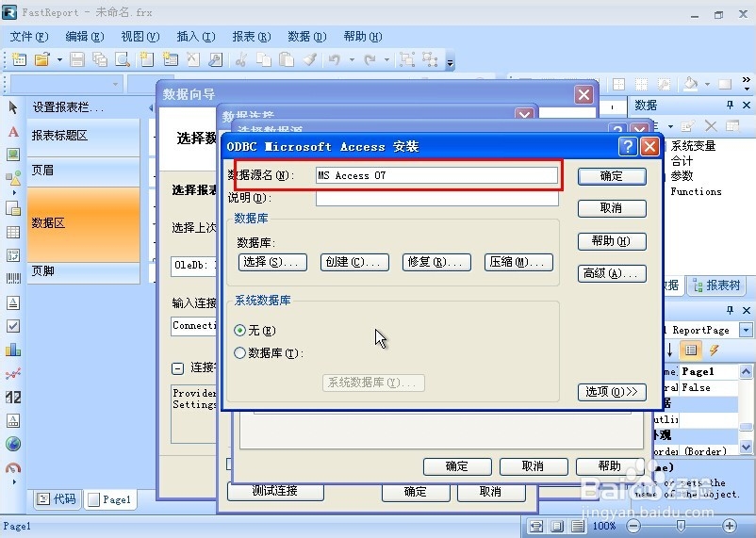
Task: Click the 说明(D) description field
Action: pyautogui.click(x=436, y=198)
